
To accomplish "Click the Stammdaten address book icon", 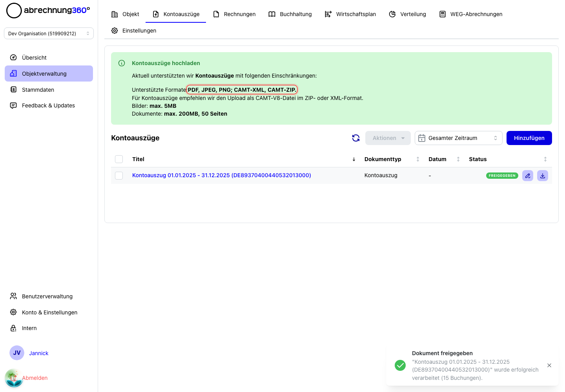I will point(13,90).
